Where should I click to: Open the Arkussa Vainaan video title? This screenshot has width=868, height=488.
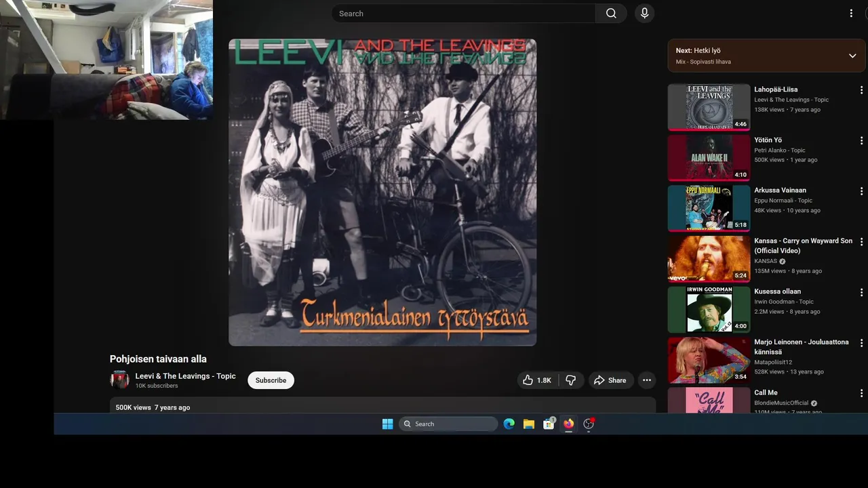(780, 190)
